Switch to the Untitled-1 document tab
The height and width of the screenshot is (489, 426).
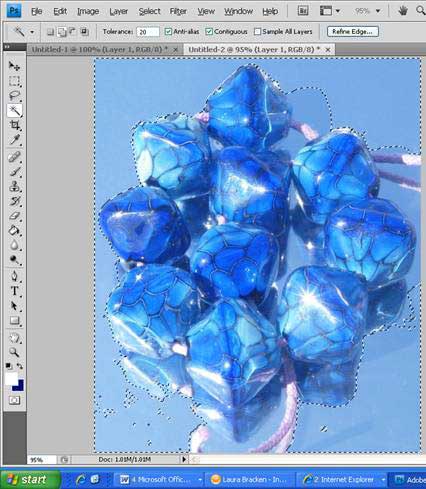pyautogui.click(x=100, y=49)
